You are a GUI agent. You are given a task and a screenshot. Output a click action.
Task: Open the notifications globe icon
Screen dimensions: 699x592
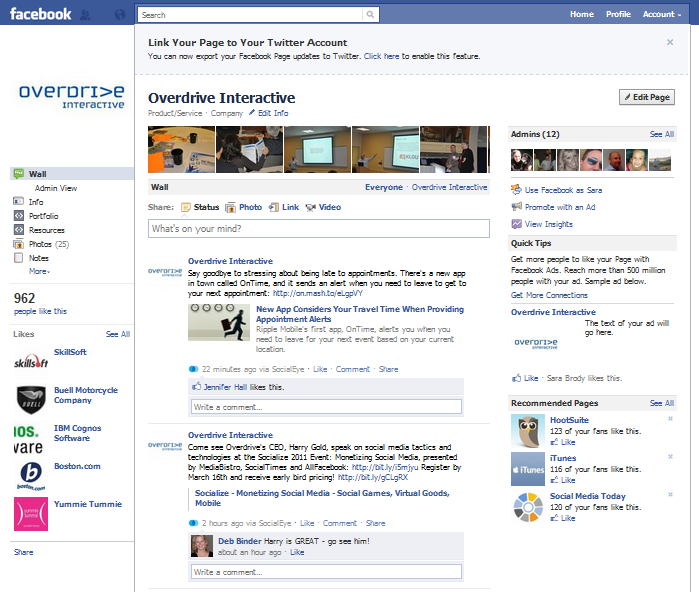click(x=120, y=15)
